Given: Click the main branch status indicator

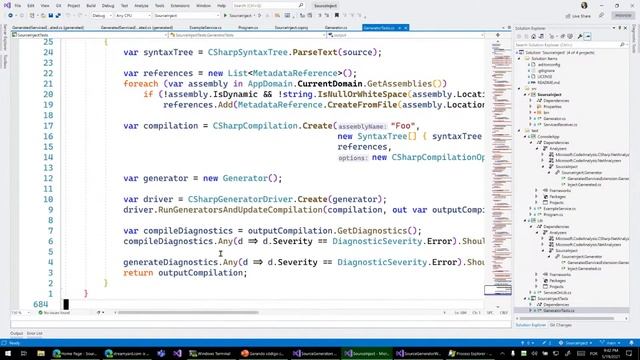Looking at the screenshot, I should (x=610, y=343).
